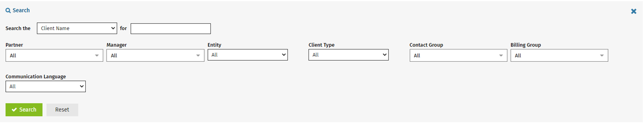Click the search text input after 'for'
Screen dimensions: 644x123
point(171,28)
